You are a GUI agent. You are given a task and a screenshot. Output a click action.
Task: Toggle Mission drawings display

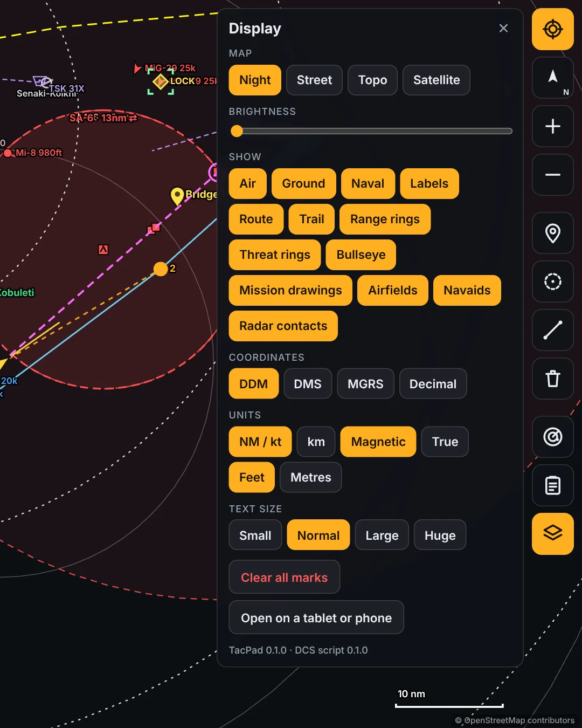coord(290,290)
